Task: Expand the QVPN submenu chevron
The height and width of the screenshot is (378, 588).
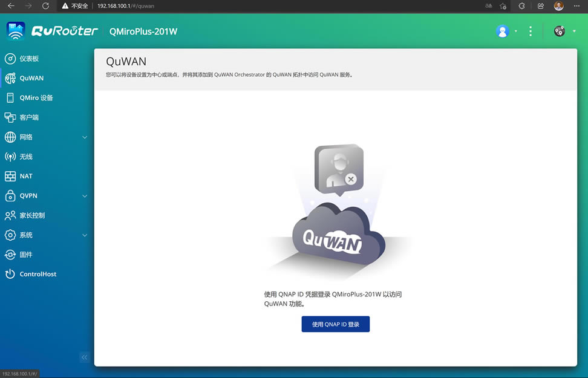Action: [x=85, y=196]
